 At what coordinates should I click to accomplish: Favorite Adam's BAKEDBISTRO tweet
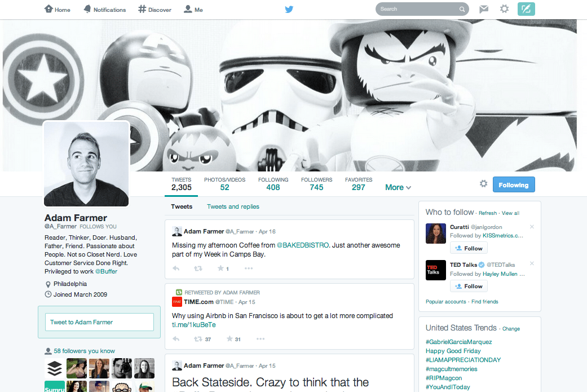click(x=222, y=268)
